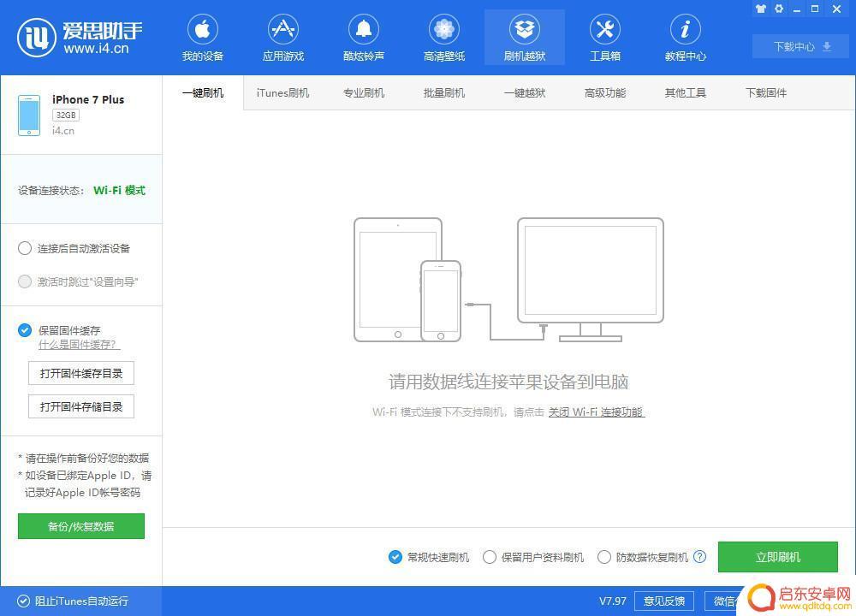Click the T-shirt skin icon in the title bar

[761, 9]
